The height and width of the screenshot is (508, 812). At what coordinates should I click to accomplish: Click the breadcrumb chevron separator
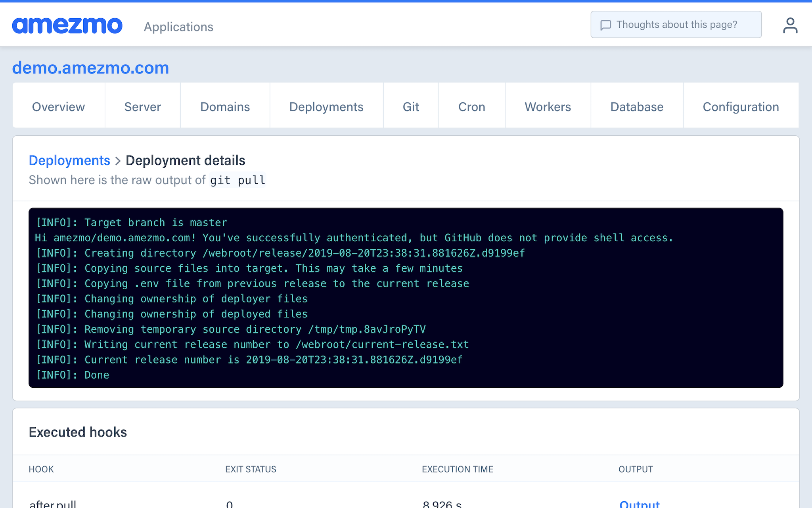pos(118,161)
